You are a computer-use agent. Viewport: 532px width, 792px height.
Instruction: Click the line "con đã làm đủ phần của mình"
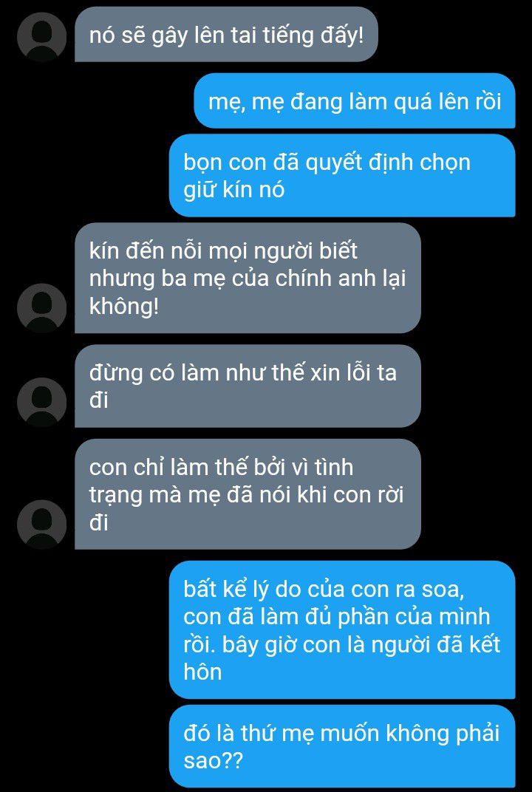pos(337,617)
